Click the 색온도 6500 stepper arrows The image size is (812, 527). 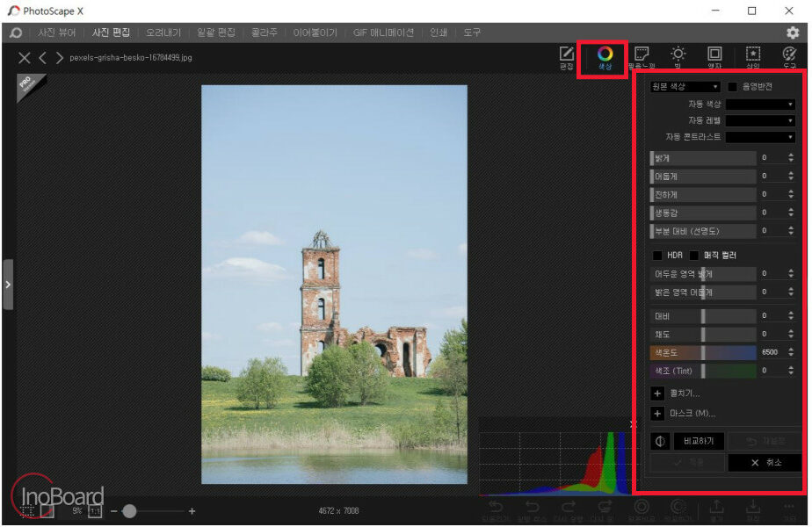pyautogui.click(x=791, y=352)
